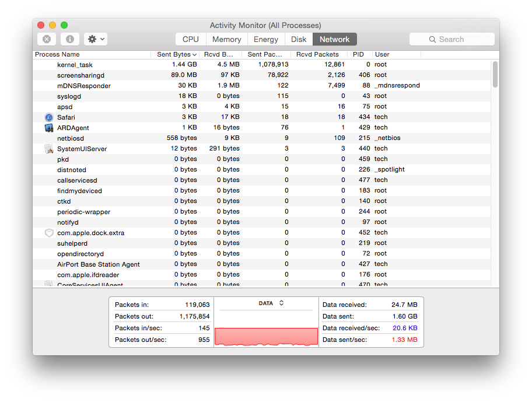Sort by Rcvd Packets column header
Screen dimensions: 532x402
coord(319,54)
